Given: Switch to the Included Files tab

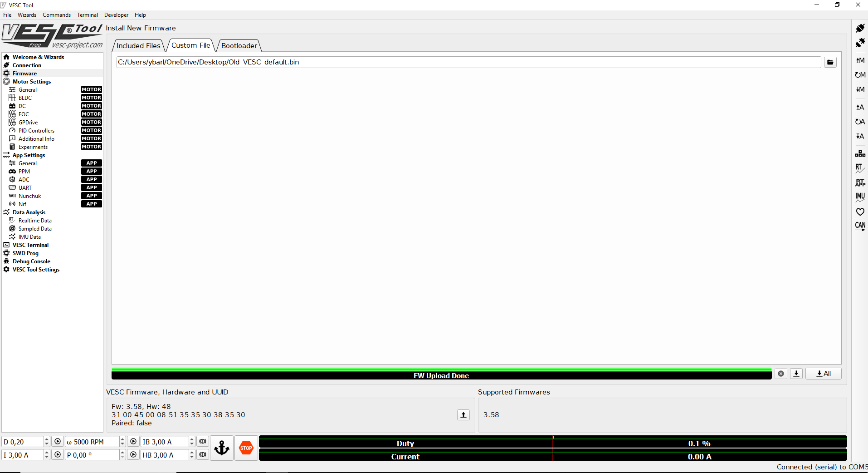Looking at the screenshot, I should pyautogui.click(x=138, y=46).
